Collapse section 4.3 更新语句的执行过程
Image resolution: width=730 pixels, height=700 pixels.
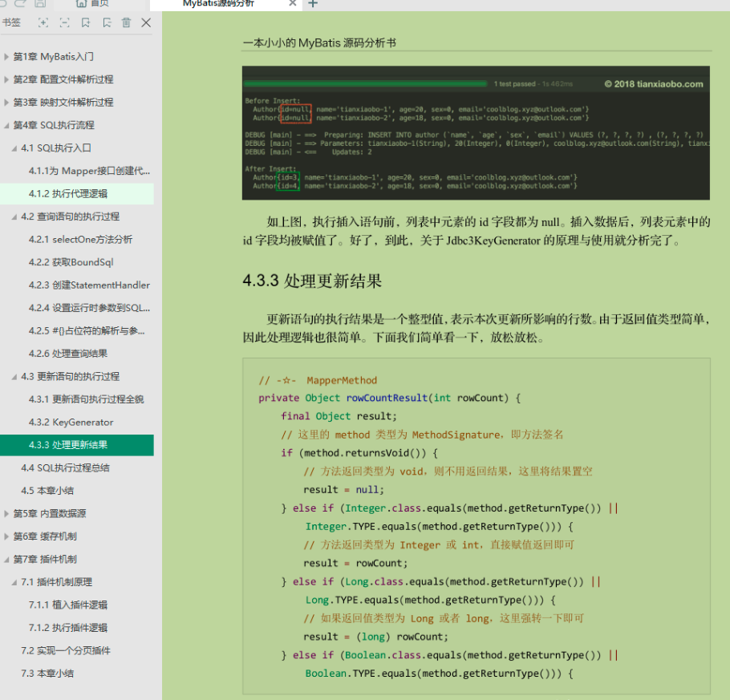(x=14, y=377)
